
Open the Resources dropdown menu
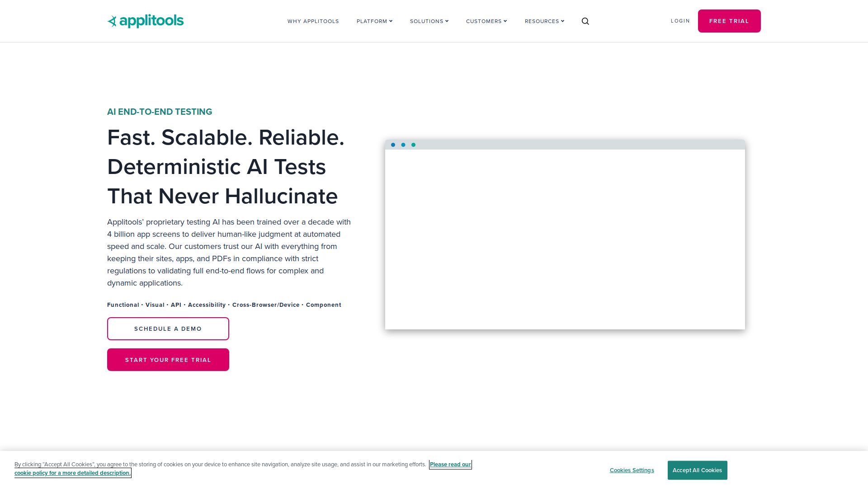pyautogui.click(x=544, y=21)
